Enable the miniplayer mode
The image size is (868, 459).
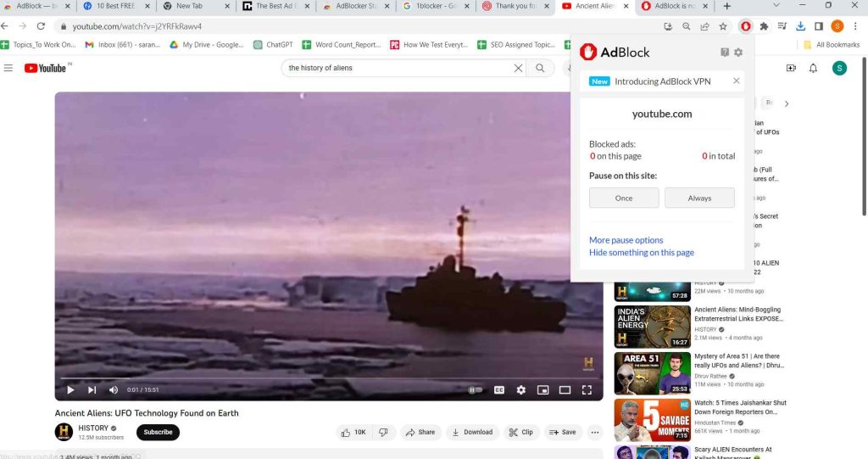pyautogui.click(x=543, y=389)
